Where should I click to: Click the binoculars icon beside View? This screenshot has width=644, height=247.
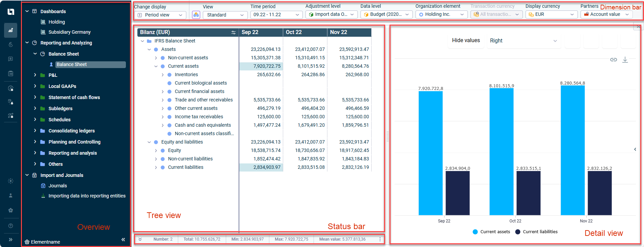pos(196,15)
